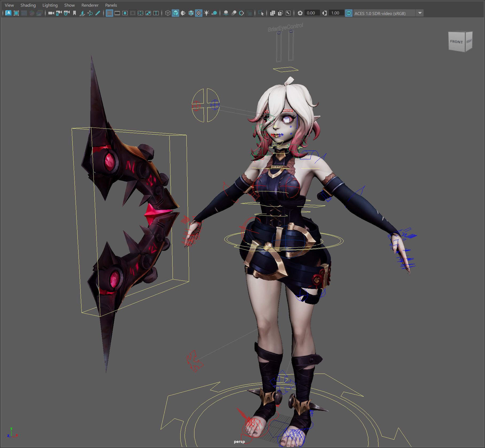Screen dimensions: 485x448
Task: Select the Grease Pencil tool
Action: coord(98,13)
